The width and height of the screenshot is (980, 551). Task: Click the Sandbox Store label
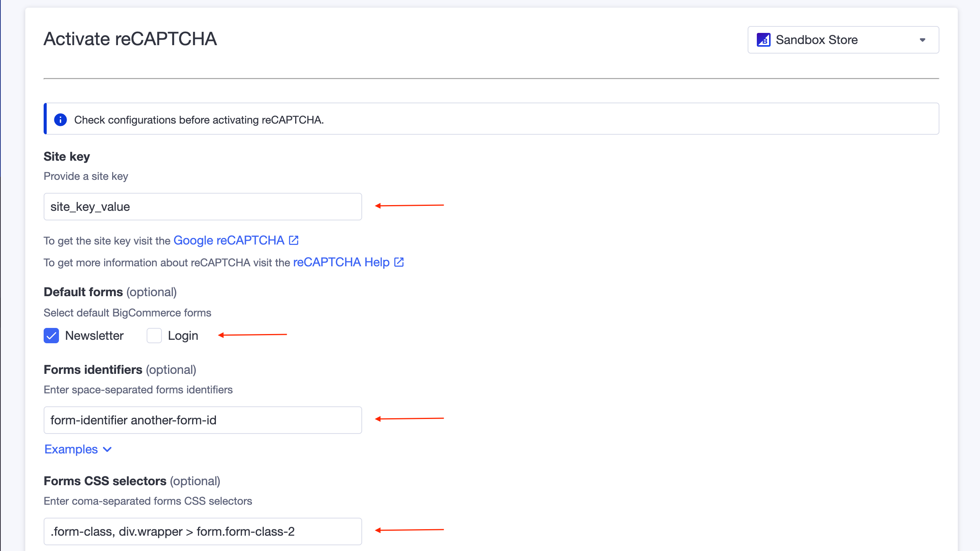click(x=817, y=40)
